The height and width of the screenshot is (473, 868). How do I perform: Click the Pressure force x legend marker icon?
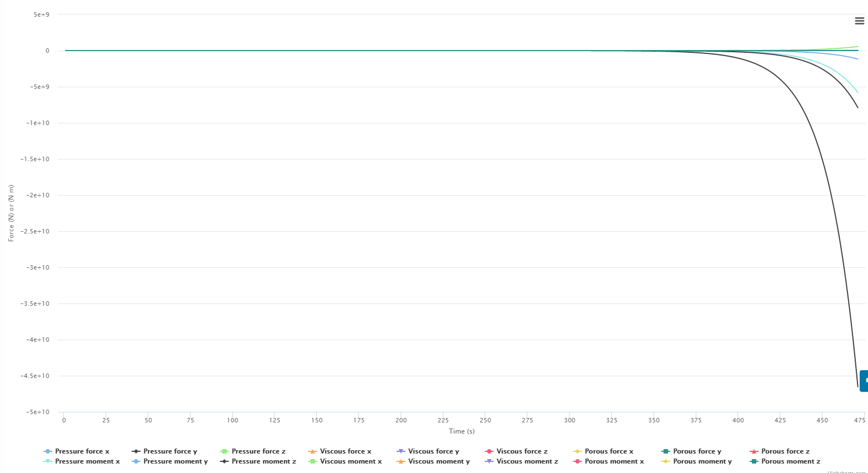[x=48, y=451]
